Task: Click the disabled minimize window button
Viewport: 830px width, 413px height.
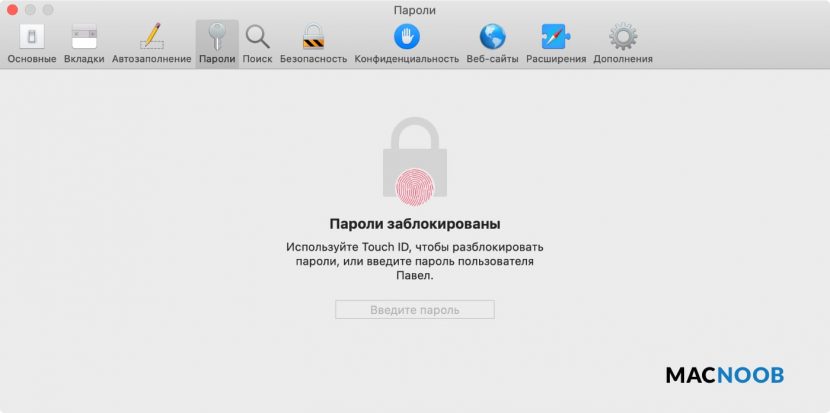Action: [x=30, y=10]
